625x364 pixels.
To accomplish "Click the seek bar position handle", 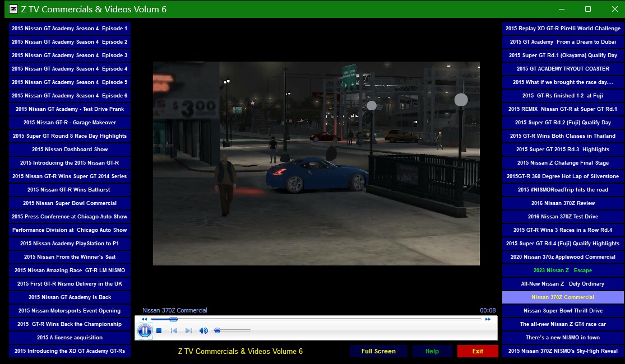I will [173, 319].
